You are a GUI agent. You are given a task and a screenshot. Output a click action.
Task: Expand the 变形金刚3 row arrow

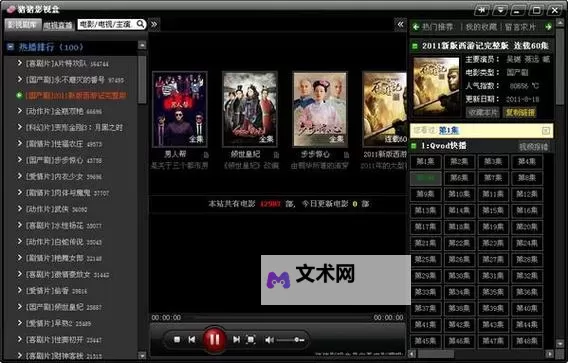click(20, 127)
